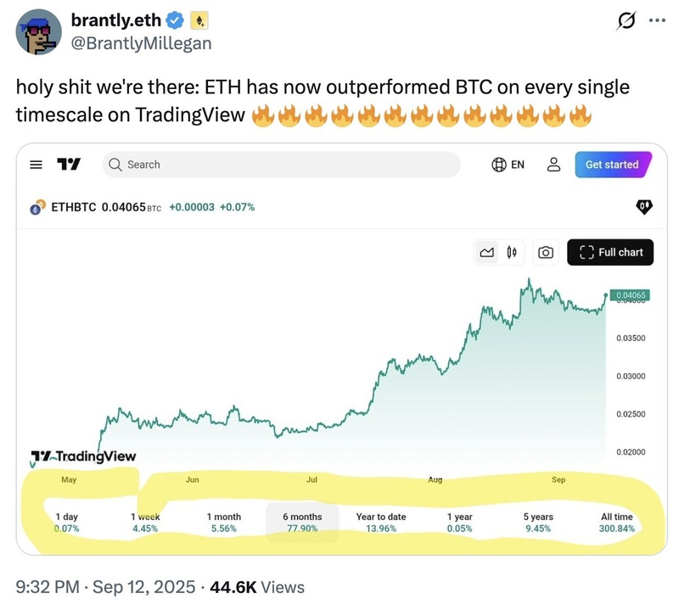Switch to area chart view icon
Viewport: 679px width, 616px height.
tap(486, 252)
